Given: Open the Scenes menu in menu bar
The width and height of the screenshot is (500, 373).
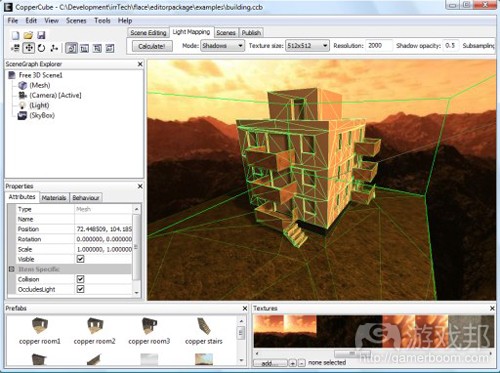Looking at the screenshot, I should click(x=76, y=21).
